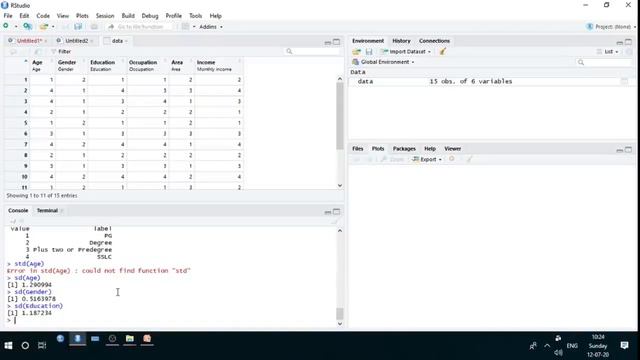Click the Save workspace disk icon in Environment pane
The width and height of the screenshot is (640, 360).
(x=369, y=52)
